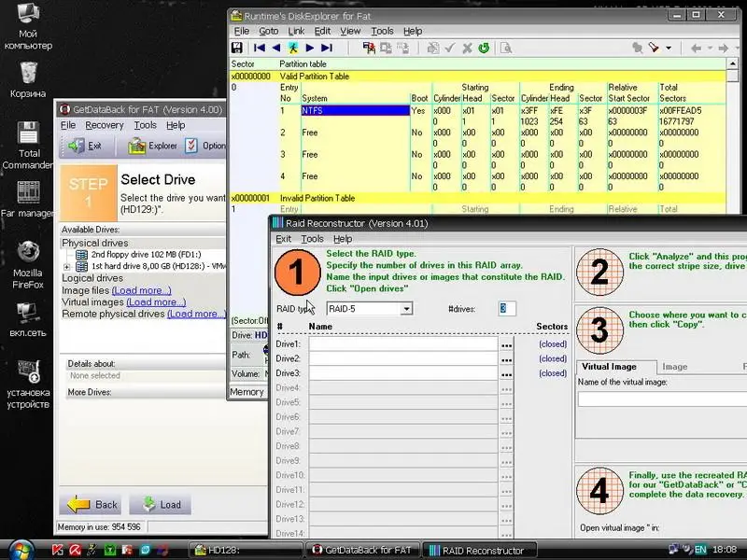
Task: Click Back button in GetDataBack
Action: (92, 504)
